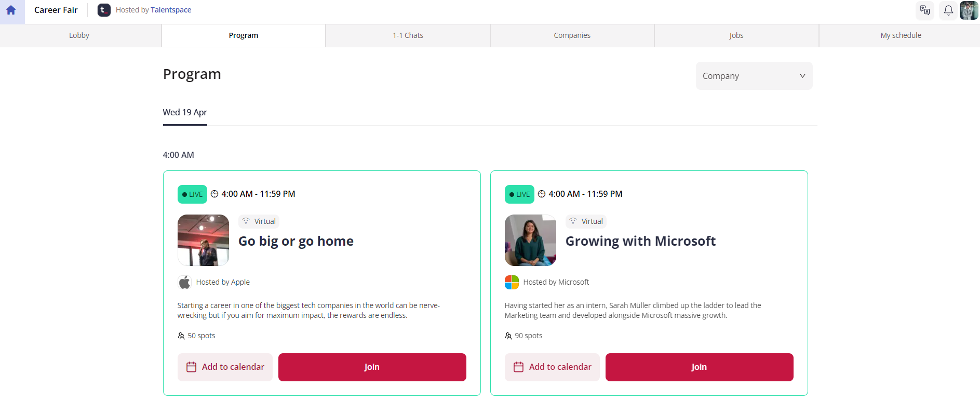
Task: Select the Wed 19 Apr date tab
Action: (x=185, y=113)
